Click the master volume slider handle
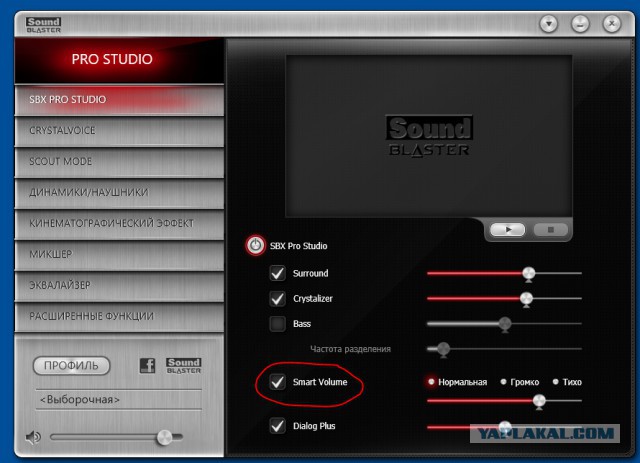Image resolution: width=640 pixels, height=463 pixels. (164, 437)
